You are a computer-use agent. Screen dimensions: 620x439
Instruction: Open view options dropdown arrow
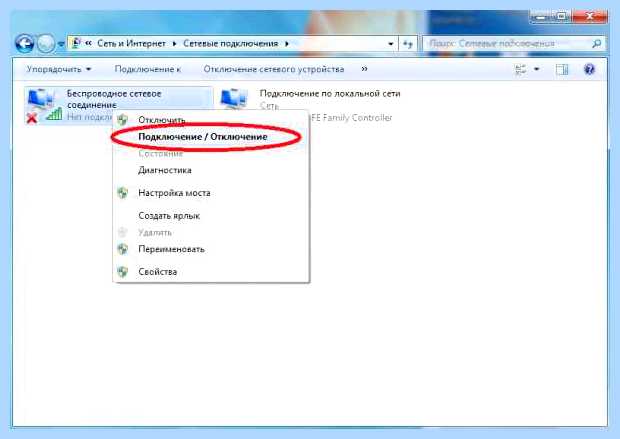click(537, 69)
